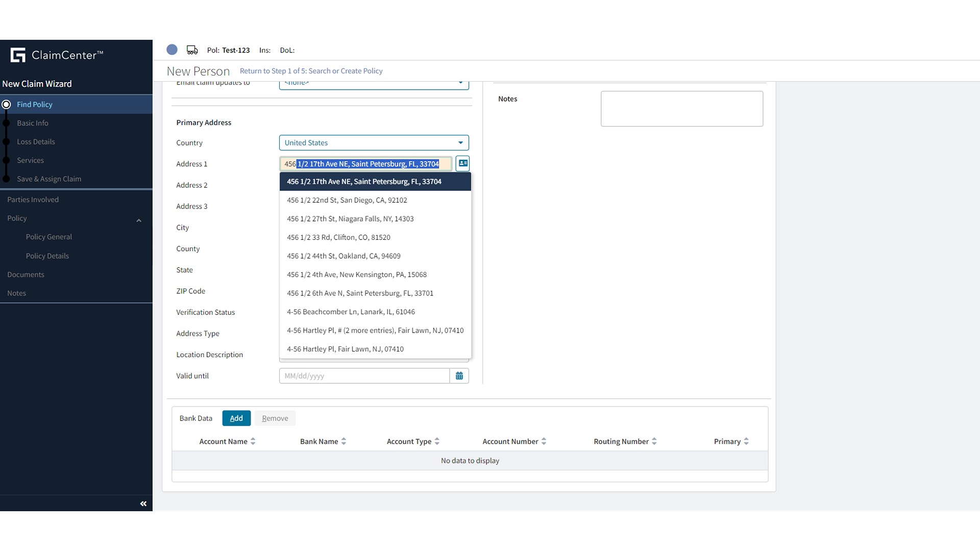This screenshot has width=980, height=551.
Task: Click the ClaimCenter logo icon
Action: [18, 55]
